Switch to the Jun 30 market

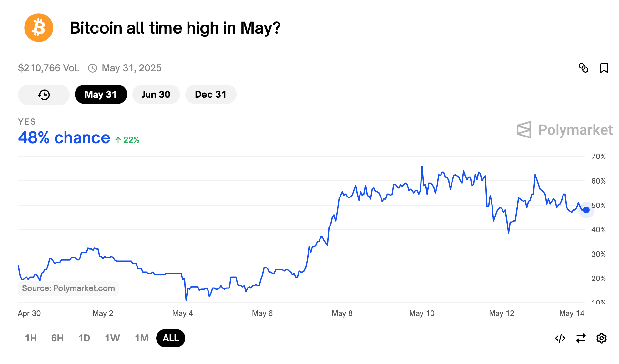(x=156, y=94)
